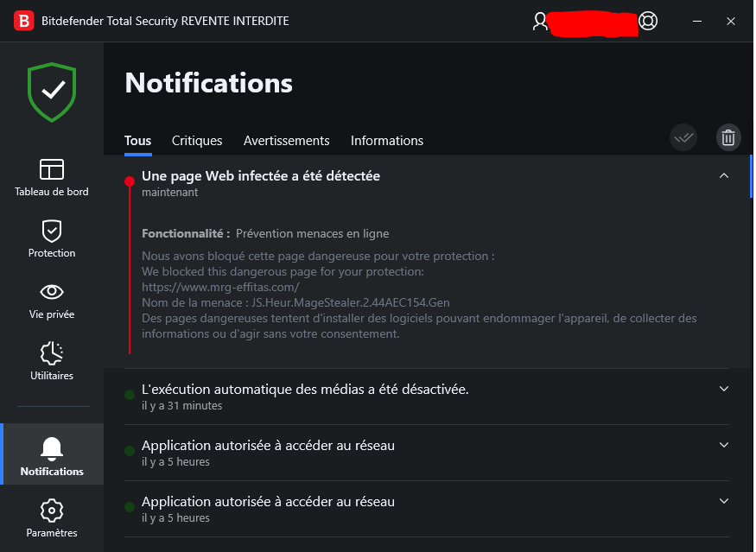Open the Tableau de bord dashboard
The height and width of the screenshot is (552, 756).
point(52,177)
